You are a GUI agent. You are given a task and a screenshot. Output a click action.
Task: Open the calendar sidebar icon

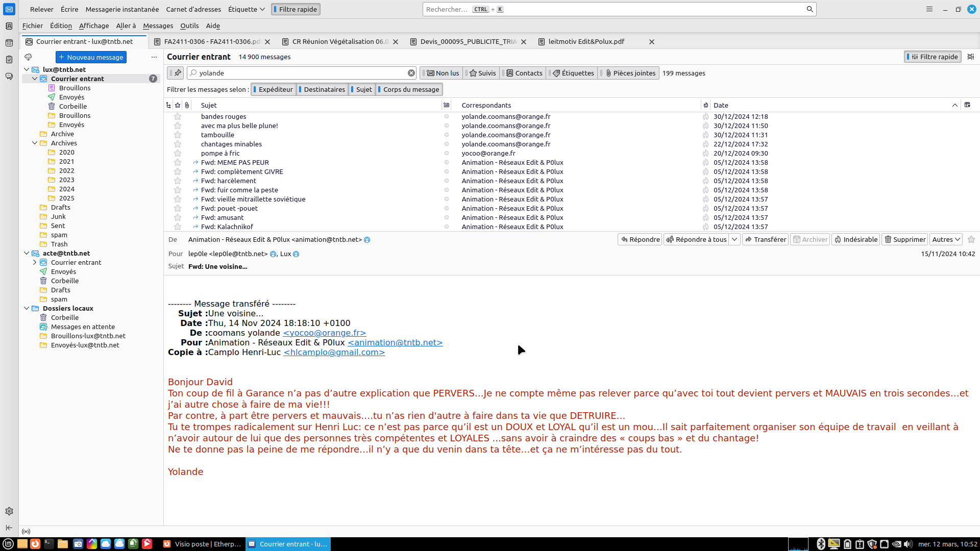[9, 43]
